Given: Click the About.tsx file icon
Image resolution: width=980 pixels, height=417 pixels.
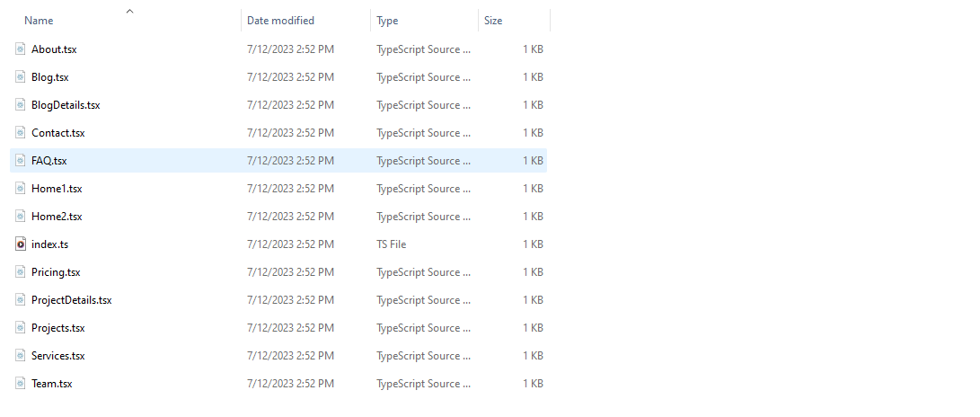Looking at the screenshot, I should pos(21,49).
